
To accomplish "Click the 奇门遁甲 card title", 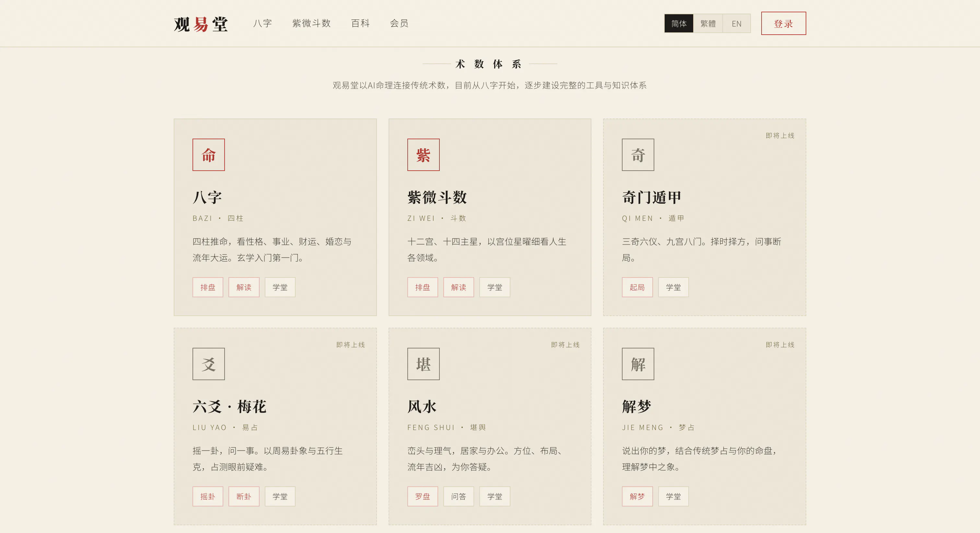I will coord(652,197).
